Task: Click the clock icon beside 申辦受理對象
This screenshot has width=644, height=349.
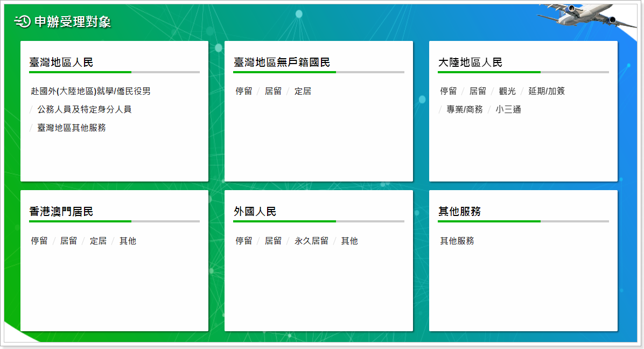Action: coord(22,22)
